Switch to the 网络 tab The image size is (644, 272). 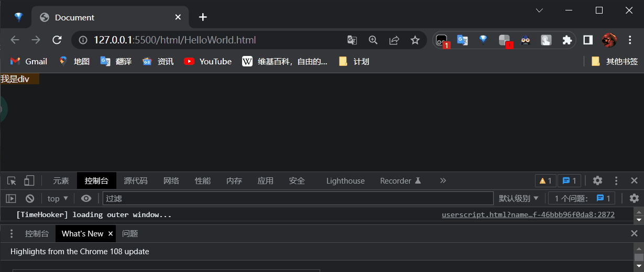coord(171,181)
